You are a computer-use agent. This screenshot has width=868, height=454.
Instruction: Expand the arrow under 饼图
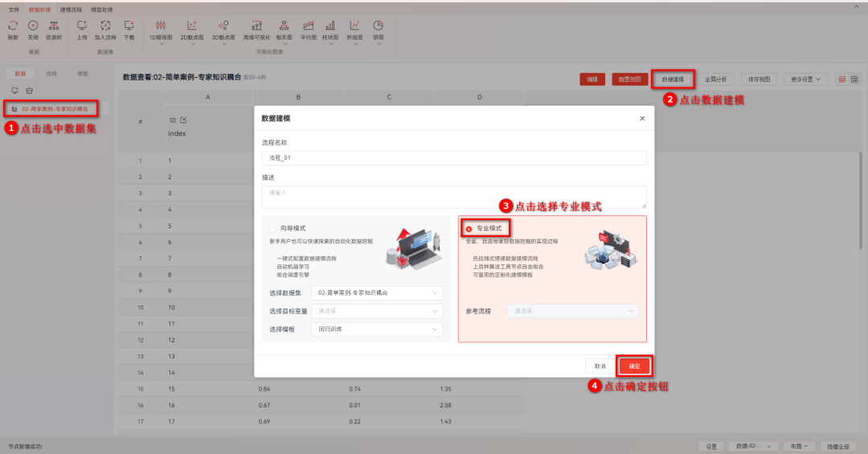(379, 43)
